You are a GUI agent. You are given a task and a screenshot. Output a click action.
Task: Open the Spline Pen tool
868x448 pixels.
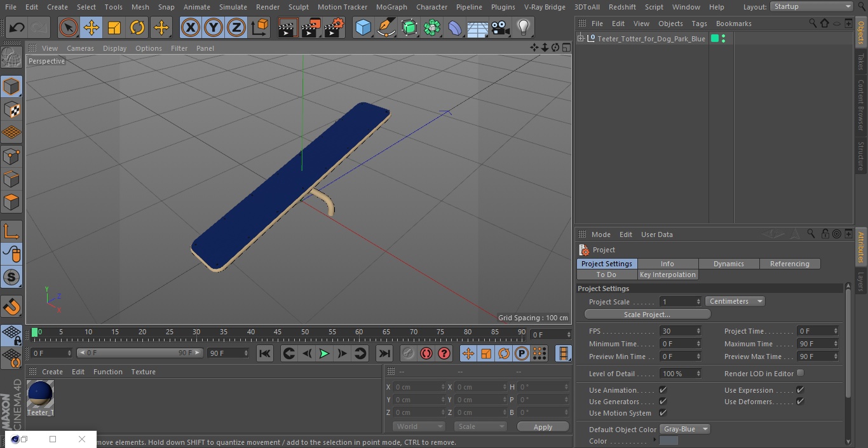(386, 27)
